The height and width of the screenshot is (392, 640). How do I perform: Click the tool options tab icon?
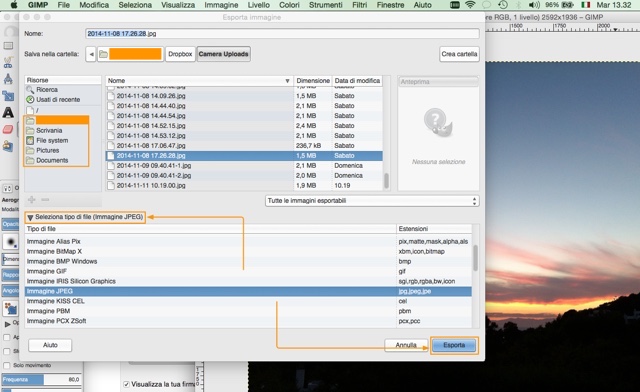tap(8, 188)
